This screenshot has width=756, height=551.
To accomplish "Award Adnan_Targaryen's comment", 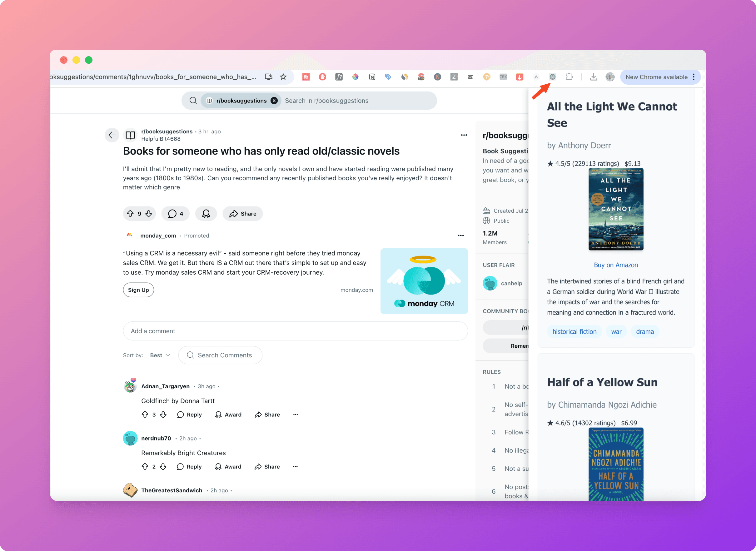I will pyautogui.click(x=228, y=414).
